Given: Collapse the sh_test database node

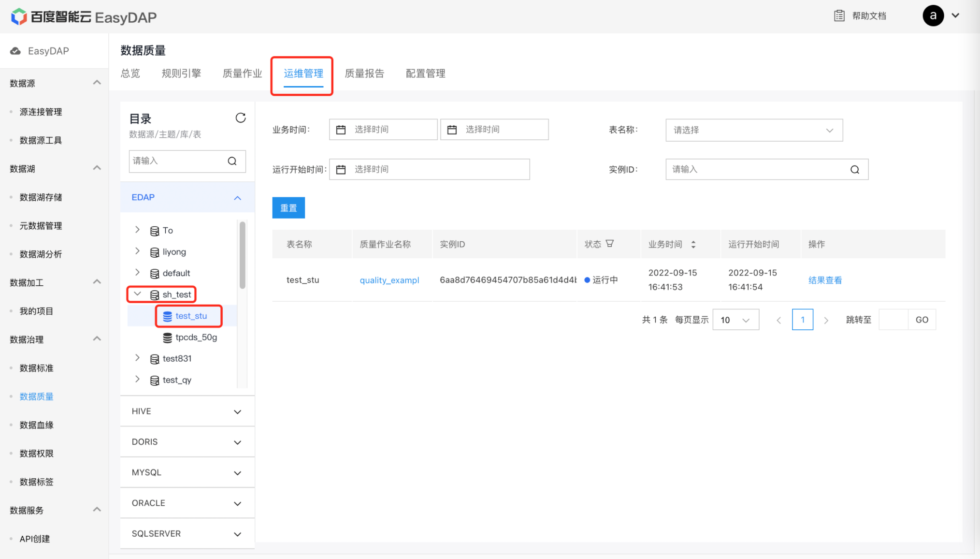Looking at the screenshot, I should tap(137, 294).
